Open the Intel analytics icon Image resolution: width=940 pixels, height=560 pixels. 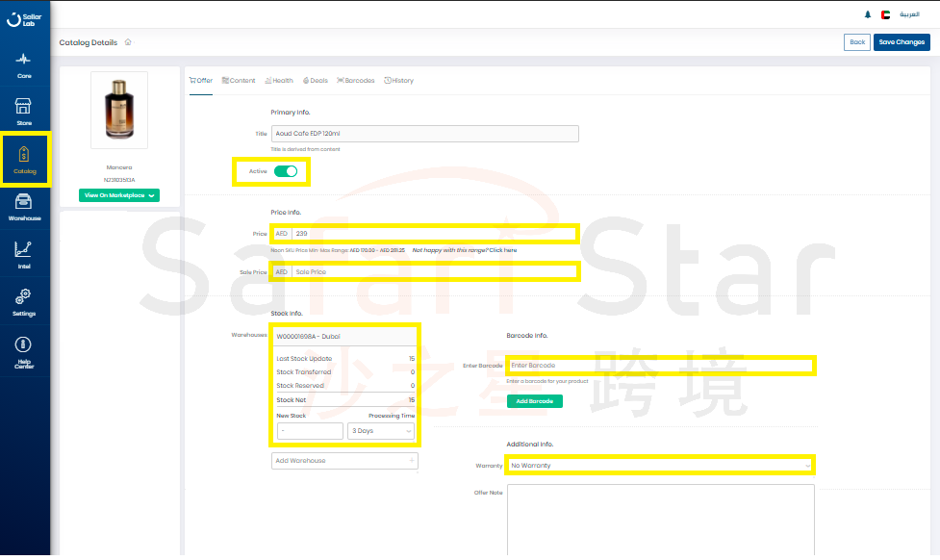pyautogui.click(x=25, y=253)
